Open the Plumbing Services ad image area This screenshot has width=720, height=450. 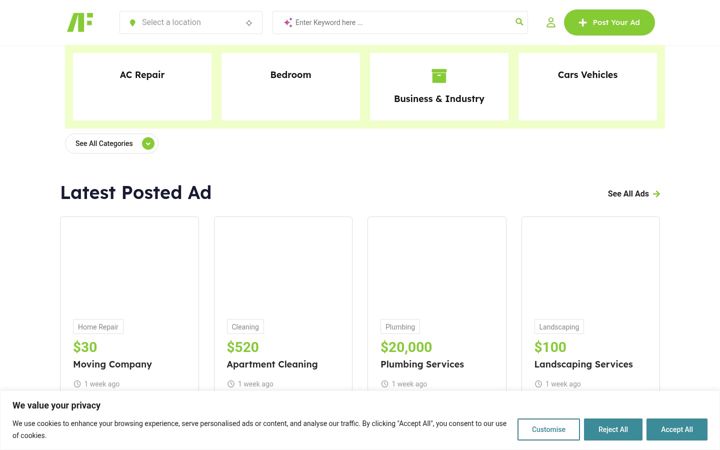[437, 265]
